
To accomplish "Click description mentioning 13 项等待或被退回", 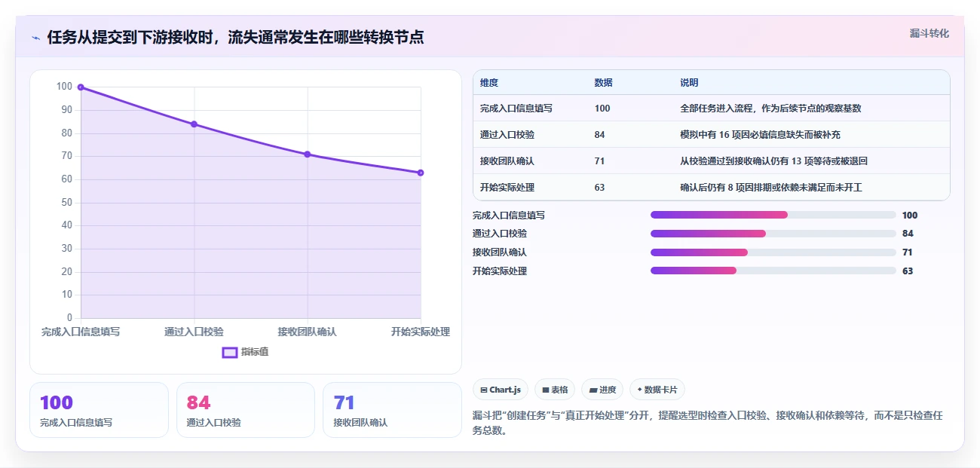I will pos(774,161).
